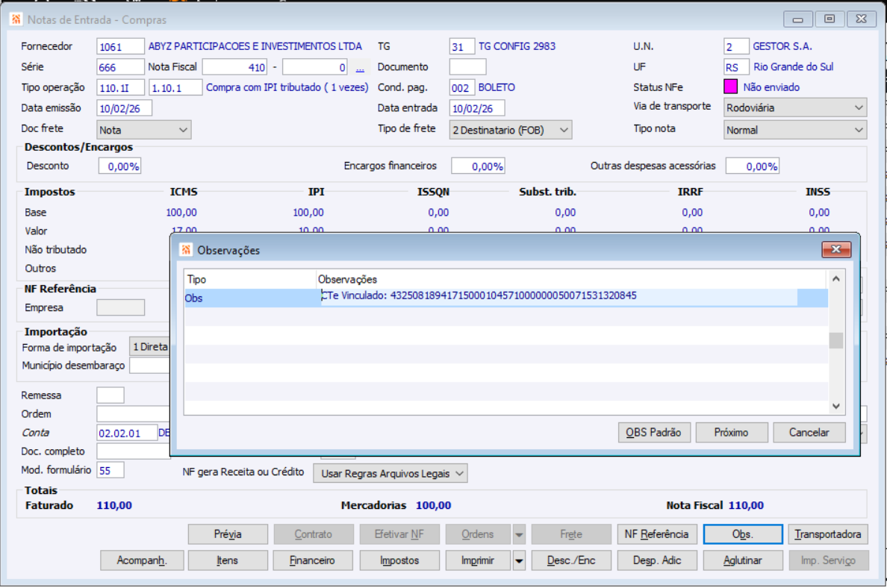Click the Próximo button
The height and width of the screenshot is (588, 887).
click(731, 433)
